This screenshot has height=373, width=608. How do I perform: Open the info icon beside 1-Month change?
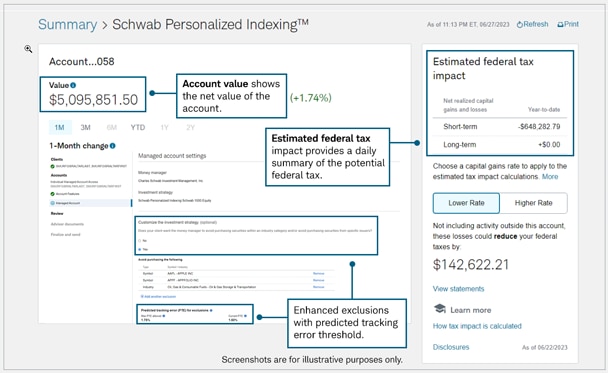tap(112, 146)
